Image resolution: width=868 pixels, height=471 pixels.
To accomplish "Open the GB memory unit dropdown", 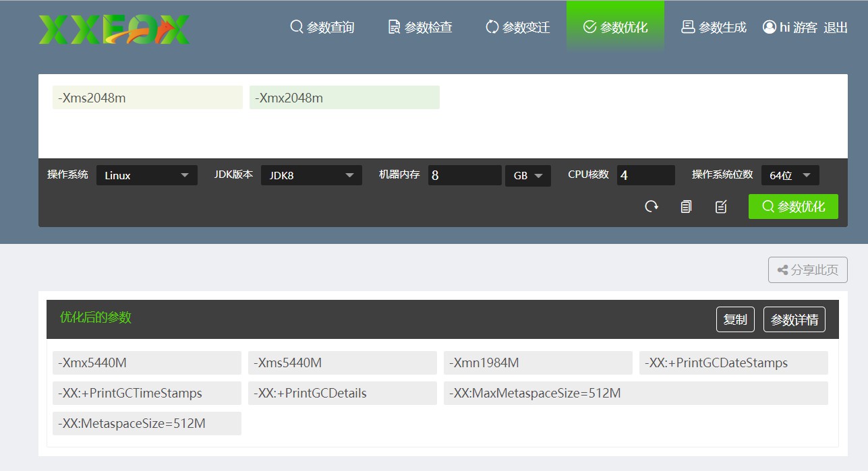I will coord(528,175).
